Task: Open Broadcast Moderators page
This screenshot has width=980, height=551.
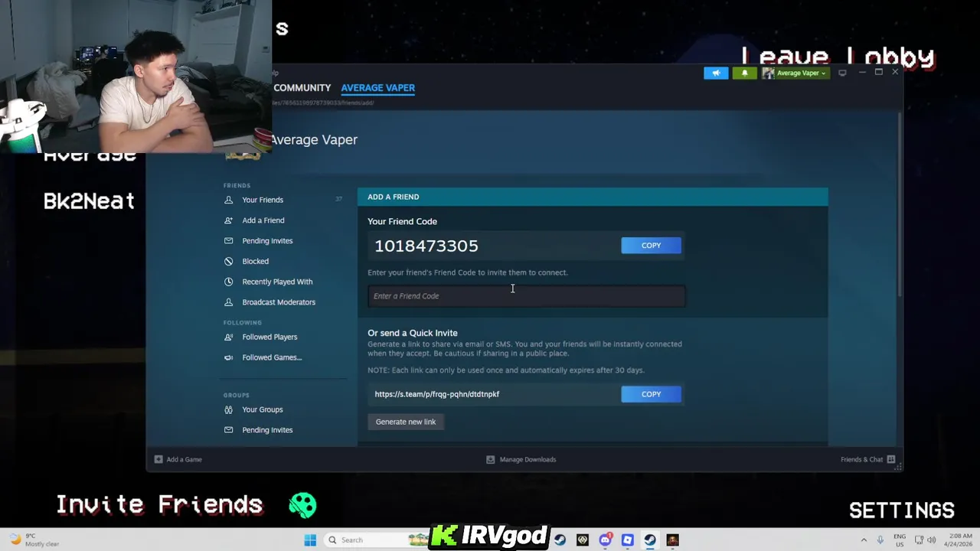Action: coord(279,302)
